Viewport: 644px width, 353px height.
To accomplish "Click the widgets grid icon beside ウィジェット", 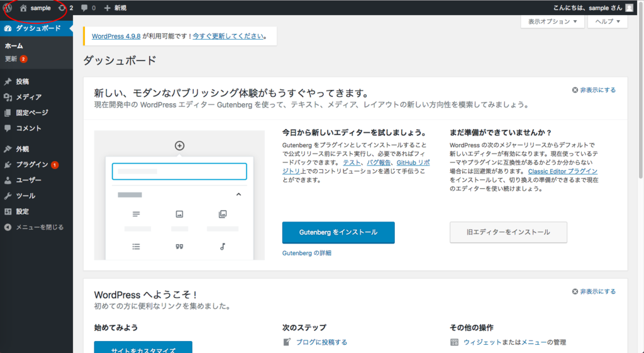I will point(454,342).
